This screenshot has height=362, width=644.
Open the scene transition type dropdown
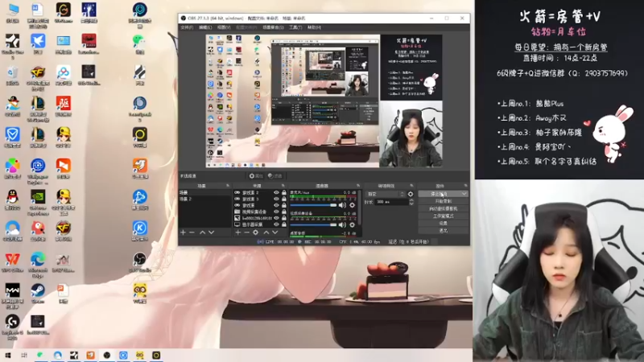(x=386, y=194)
